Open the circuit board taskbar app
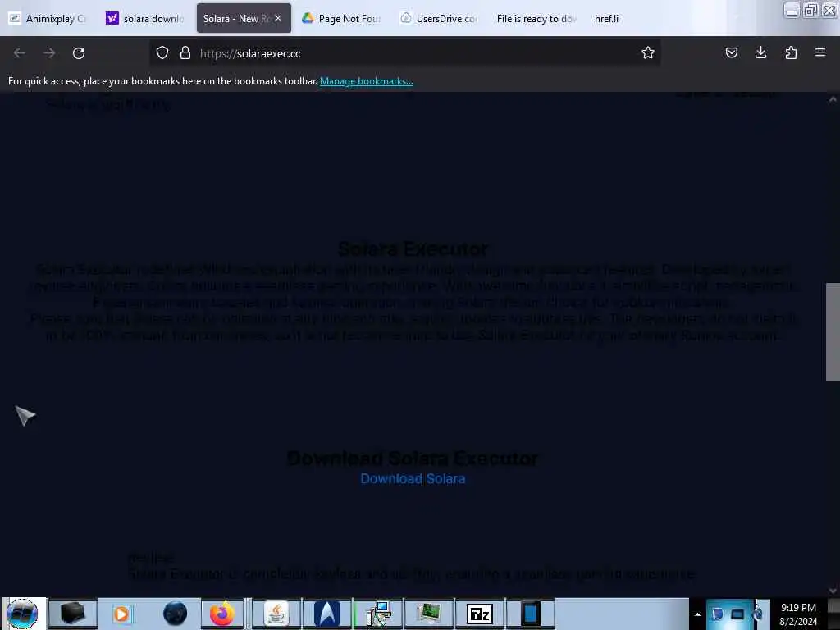 click(428, 614)
